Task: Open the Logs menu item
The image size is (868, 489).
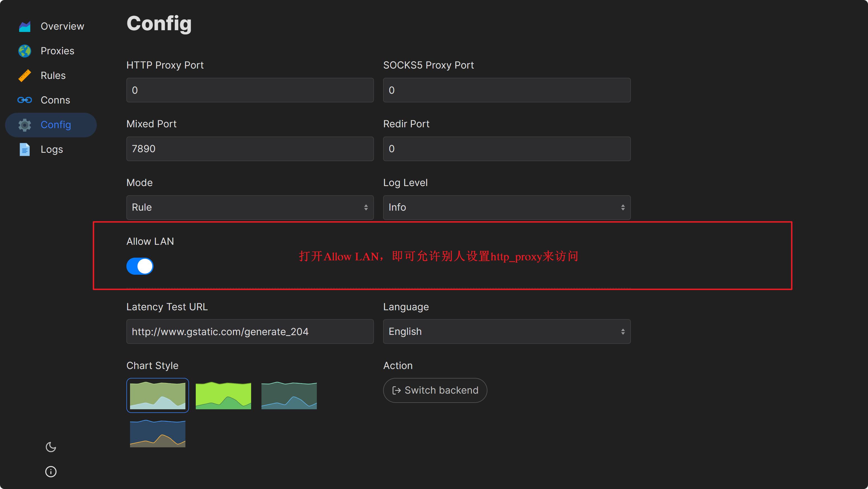Action: 51,149
